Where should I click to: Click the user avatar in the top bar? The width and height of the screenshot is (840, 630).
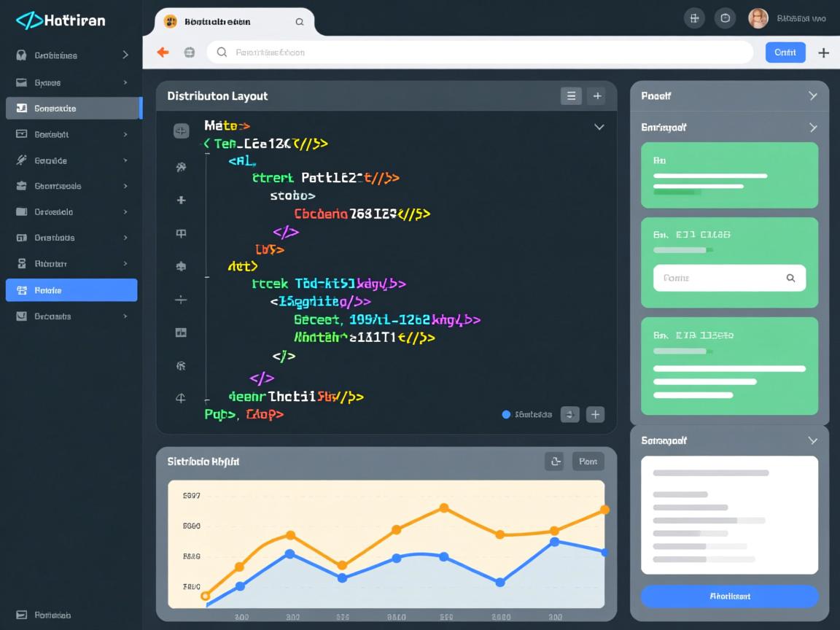click(758, 19)
